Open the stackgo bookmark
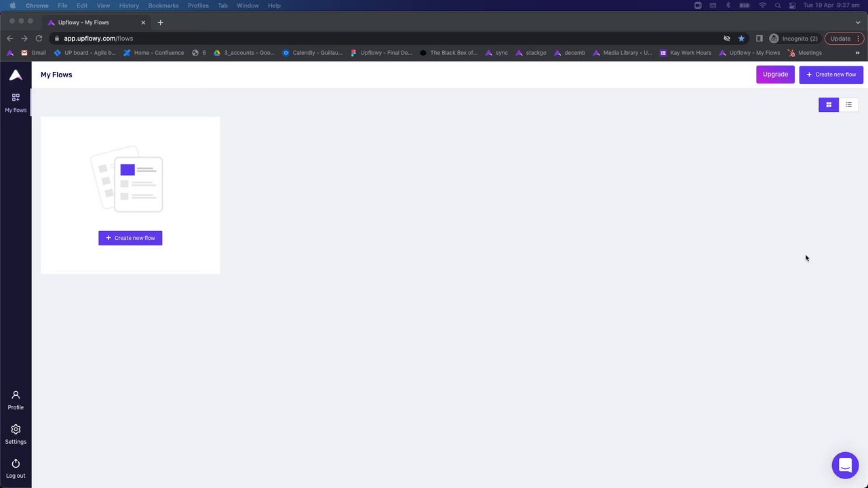868x488 pixels. (x=531, y=53)
